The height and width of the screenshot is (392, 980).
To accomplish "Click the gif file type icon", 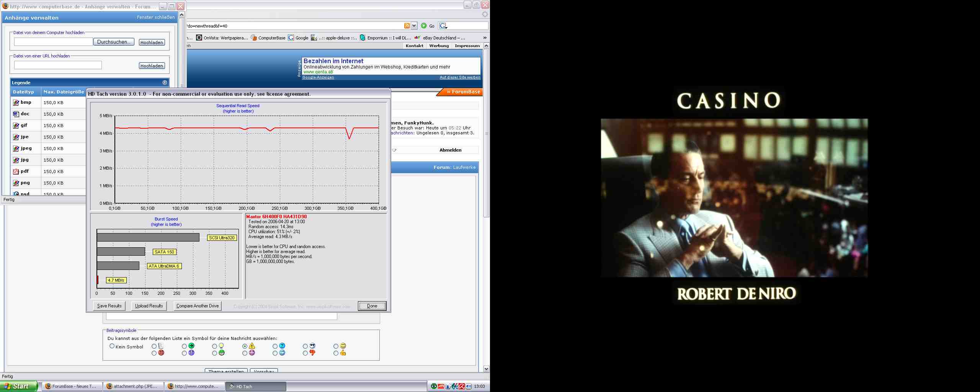I will (x=16, y=126).
